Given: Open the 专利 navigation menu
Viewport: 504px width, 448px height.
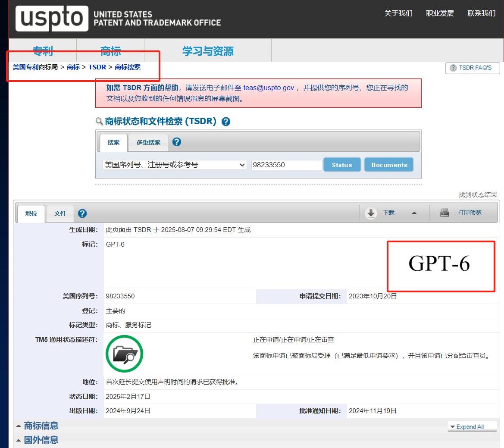Looking at the screenshot, I should click(x=43, y=51).
